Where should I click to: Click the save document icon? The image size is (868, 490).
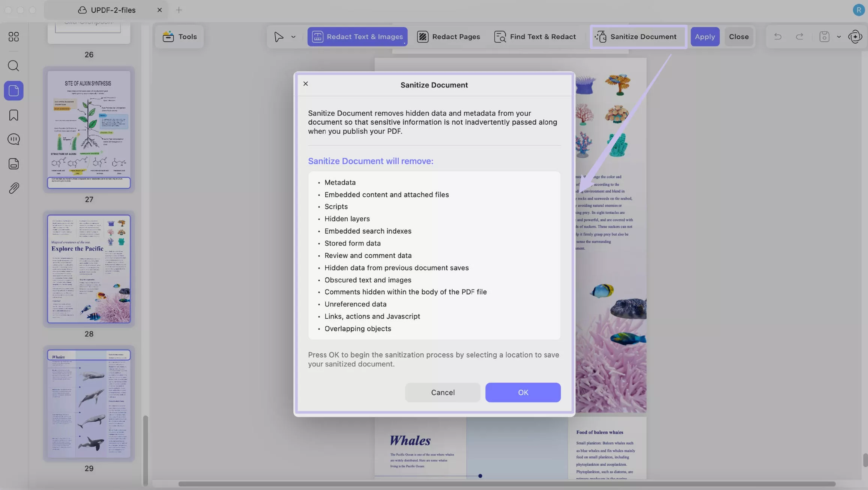pos(824,36)
